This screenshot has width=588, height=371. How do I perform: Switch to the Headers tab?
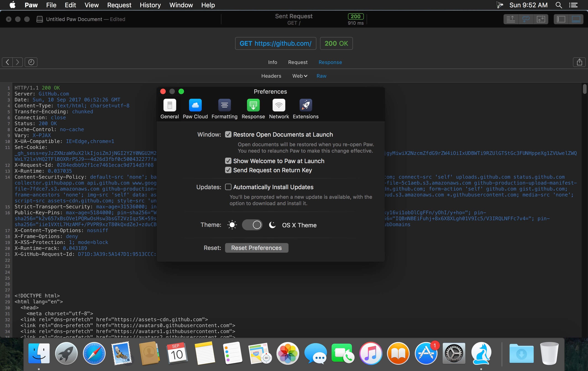[271, 76]
